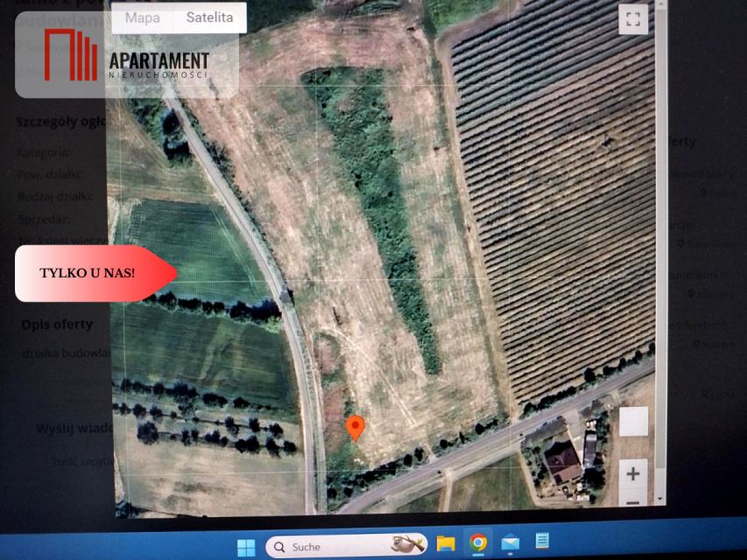
Task: Open the Windows Start menu
Action: point(246,547)
